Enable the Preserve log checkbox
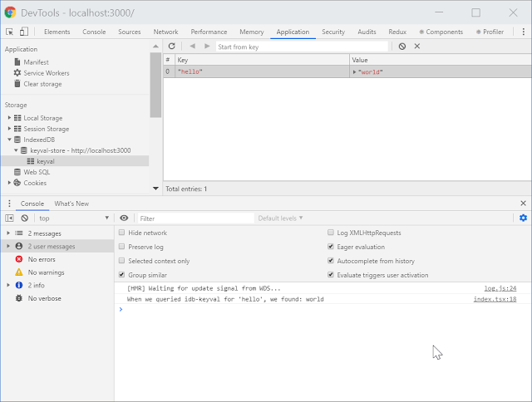This screenshot has height=402, width=532. [121, 247]
